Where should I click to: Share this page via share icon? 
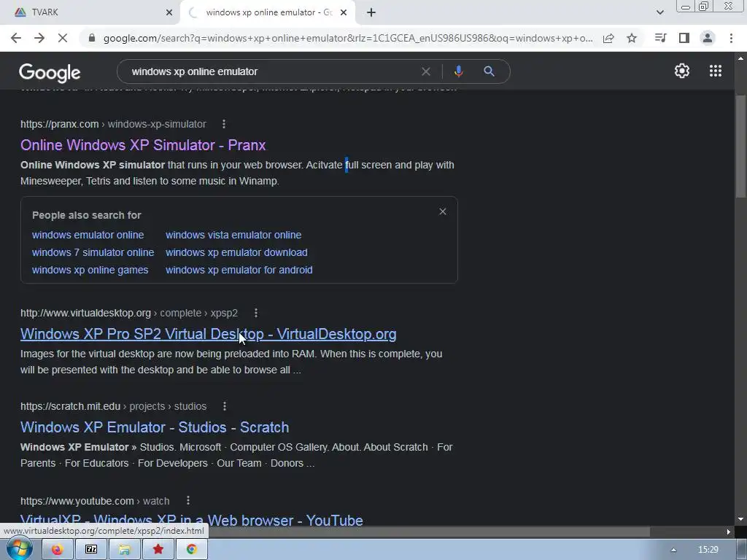point(608,38)
